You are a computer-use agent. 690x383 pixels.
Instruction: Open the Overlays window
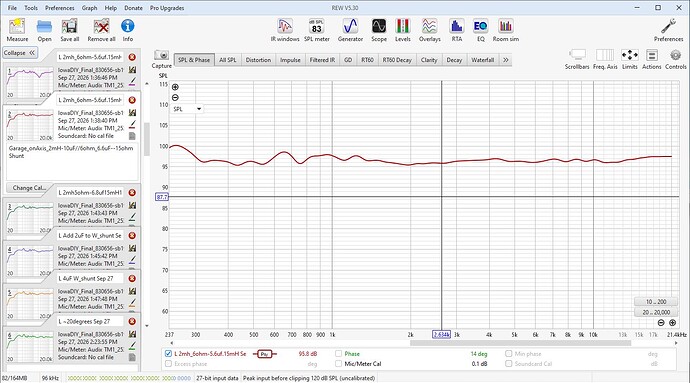point(429,30)
